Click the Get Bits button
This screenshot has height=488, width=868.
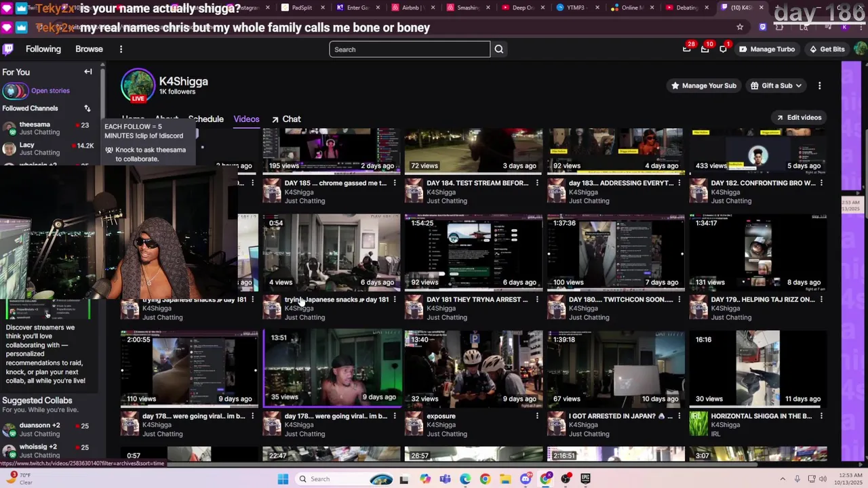point(827,49)
